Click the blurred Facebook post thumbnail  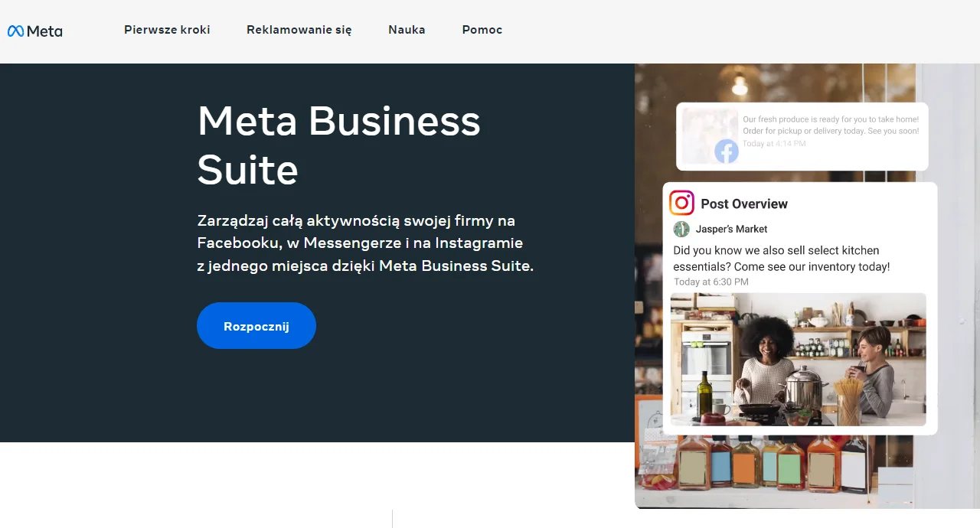pos(710,135)
